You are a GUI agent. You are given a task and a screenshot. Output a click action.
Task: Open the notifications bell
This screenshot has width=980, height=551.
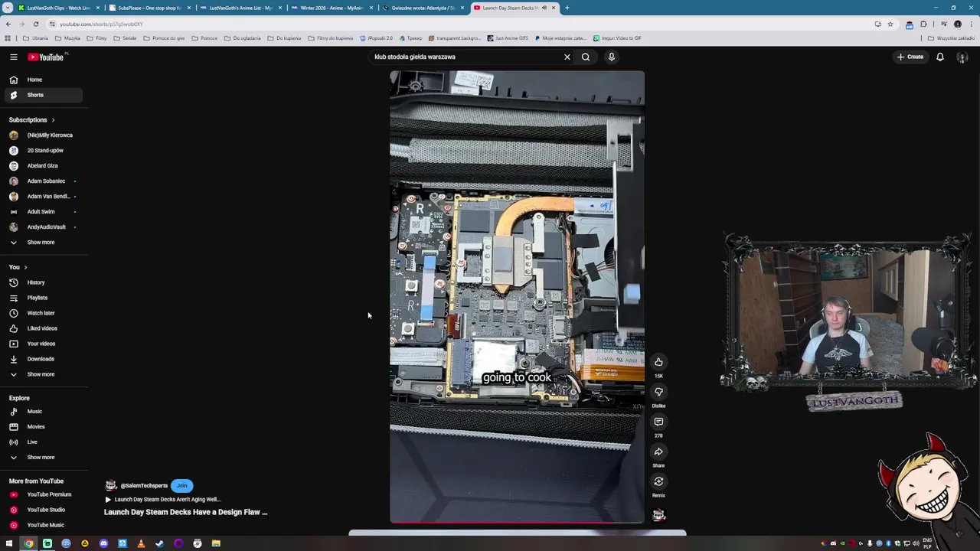tap(940, 57)
